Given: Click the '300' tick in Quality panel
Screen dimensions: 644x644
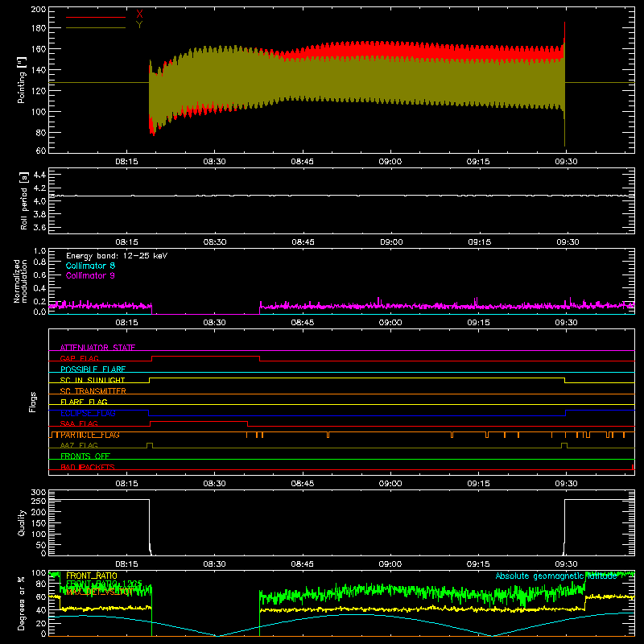Looking at the screenshot, I should pyautogui.click(x=38, y=493).
